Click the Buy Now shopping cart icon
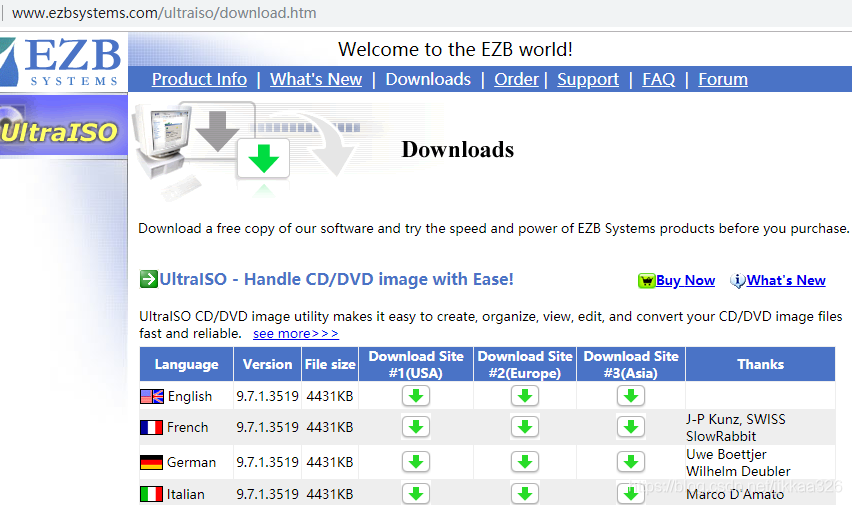Viewport: 852px width, 505px height. pos(647,280)
